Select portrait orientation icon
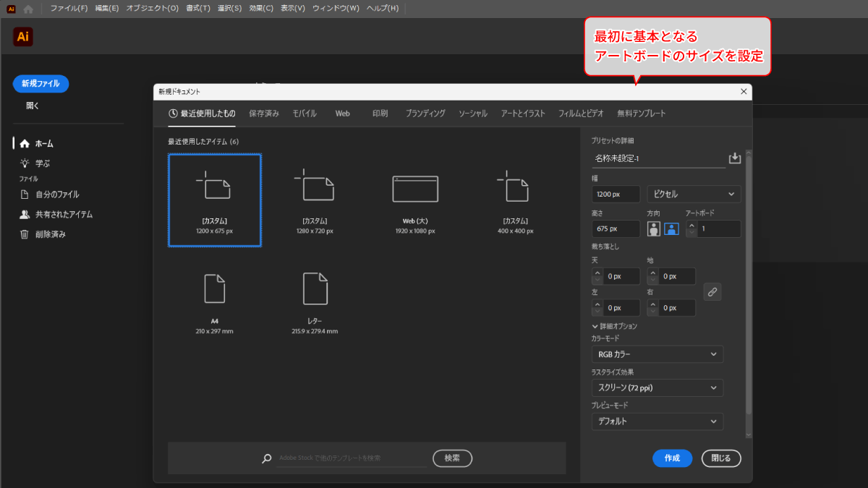 click(x=654, y=229)
